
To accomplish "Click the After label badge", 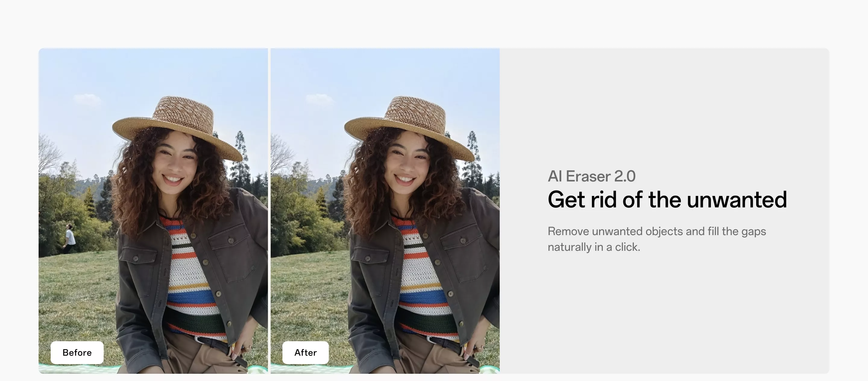I will click(x=305, y=352).
